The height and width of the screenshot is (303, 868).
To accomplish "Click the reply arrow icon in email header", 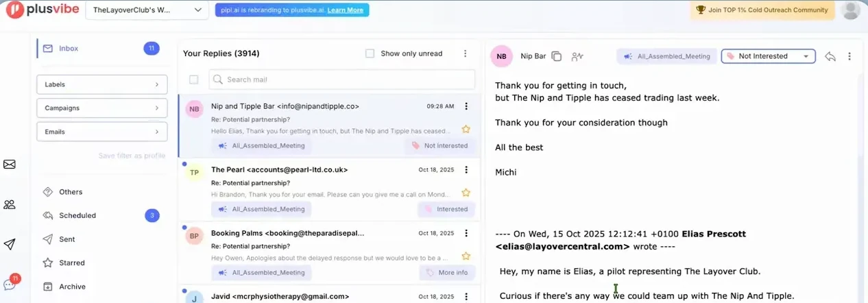I will pos(830,56).
